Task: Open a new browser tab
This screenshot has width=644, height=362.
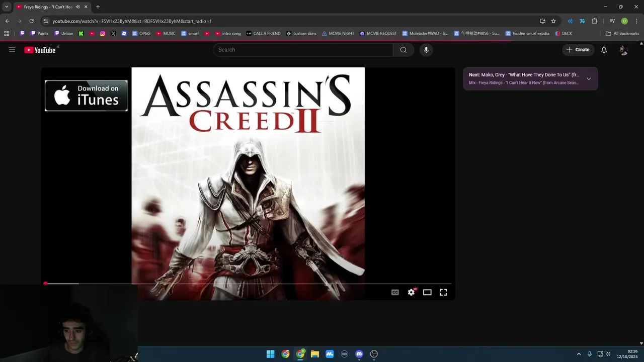Action: pos(98,7)
